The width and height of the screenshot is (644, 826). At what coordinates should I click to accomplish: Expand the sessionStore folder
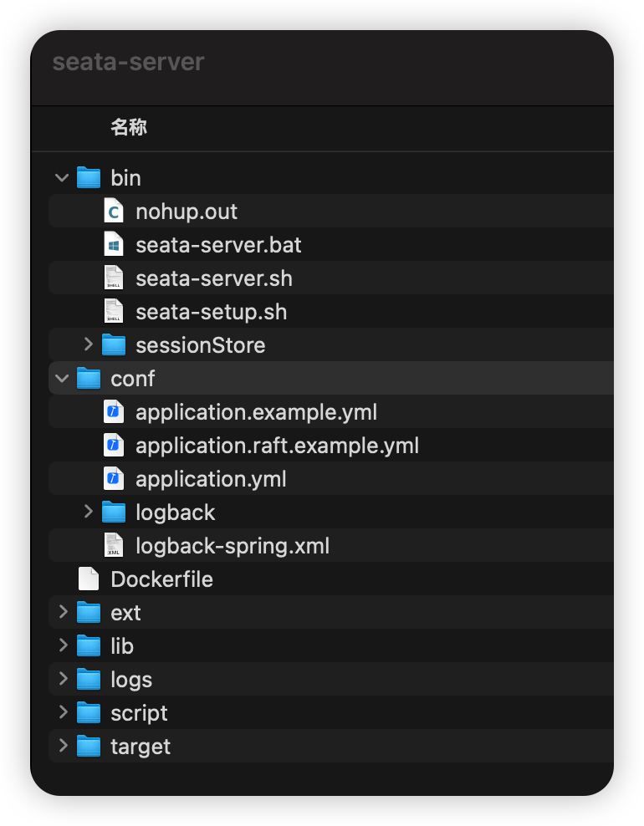tap(88, 344)
